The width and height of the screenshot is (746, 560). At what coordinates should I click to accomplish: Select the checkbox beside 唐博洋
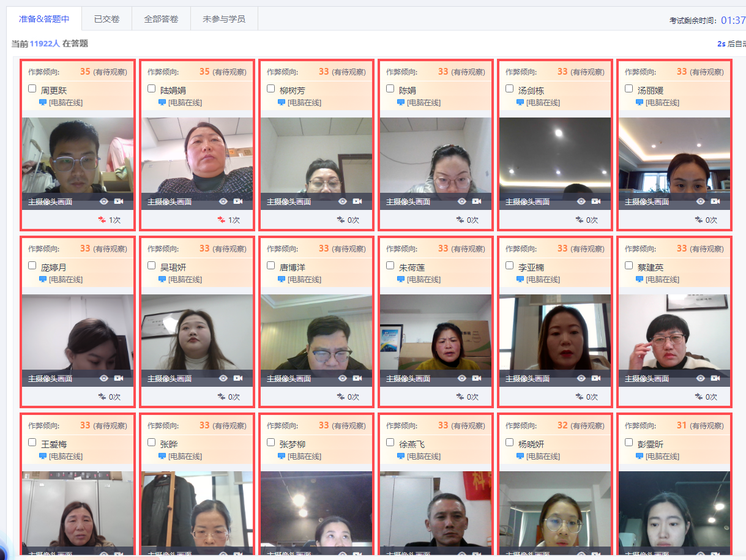pyautogui.click(x=271, y=266)
